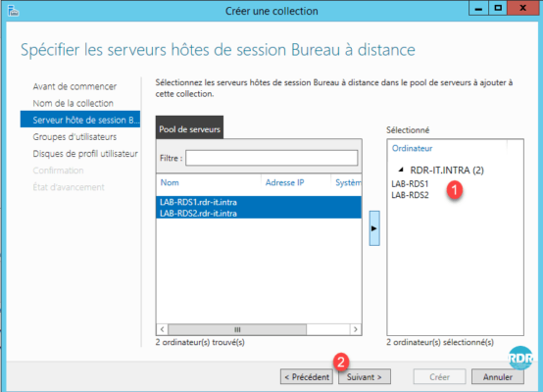This screenshot has height=392, width=543.
Task: Click scrollbar right arrow in server pool
Action: point(356,329)
